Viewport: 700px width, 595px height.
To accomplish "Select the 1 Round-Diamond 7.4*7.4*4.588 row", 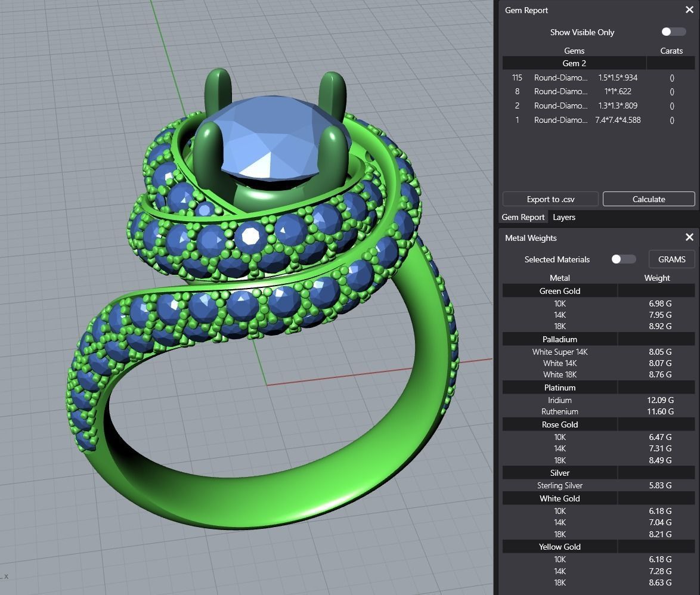I will click(x=599, y=120).
